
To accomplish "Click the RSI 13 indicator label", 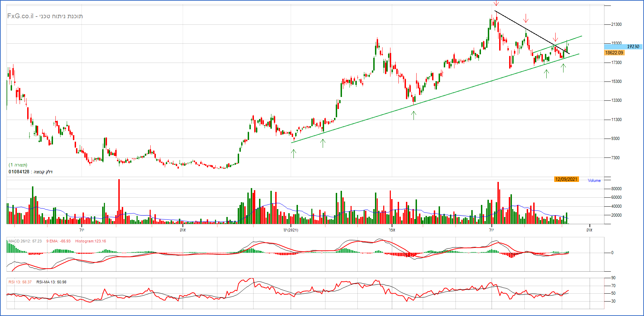I will (20, 282).
